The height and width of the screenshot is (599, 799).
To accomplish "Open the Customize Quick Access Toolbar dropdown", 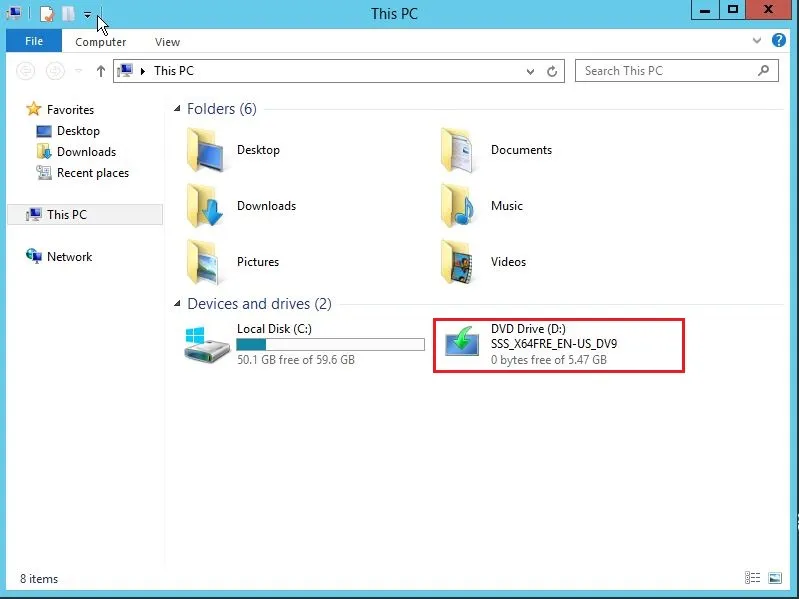I will 88,15.
